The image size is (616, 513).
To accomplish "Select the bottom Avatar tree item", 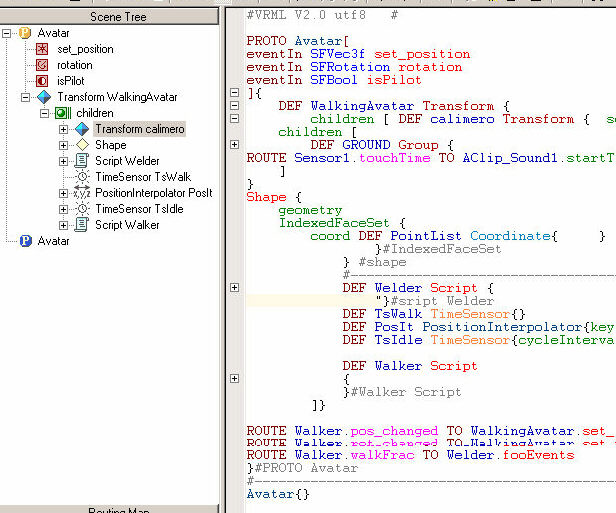I will (53, 241).
